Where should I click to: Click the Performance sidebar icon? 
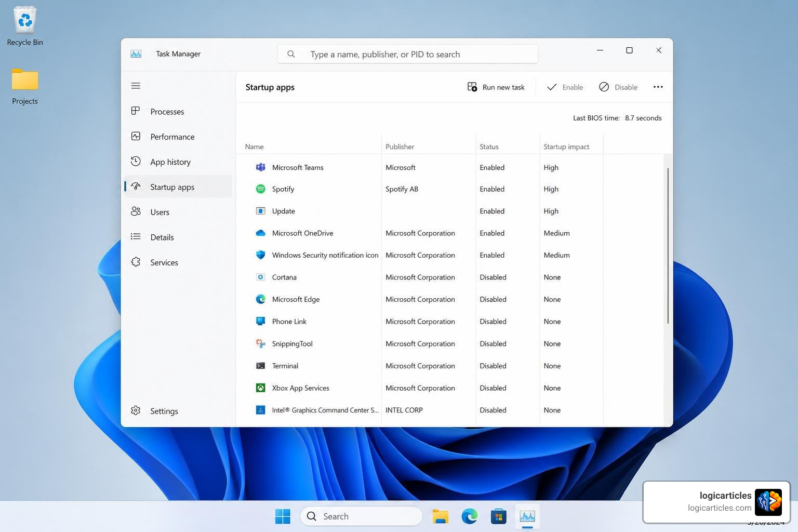coord(136,136)
